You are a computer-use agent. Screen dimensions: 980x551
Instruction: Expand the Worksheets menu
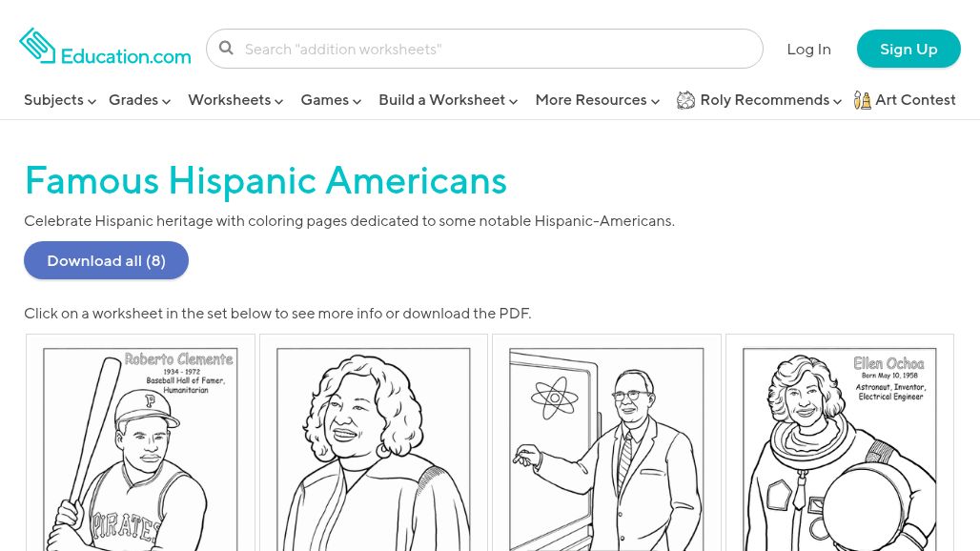click(x=235, y=100)
